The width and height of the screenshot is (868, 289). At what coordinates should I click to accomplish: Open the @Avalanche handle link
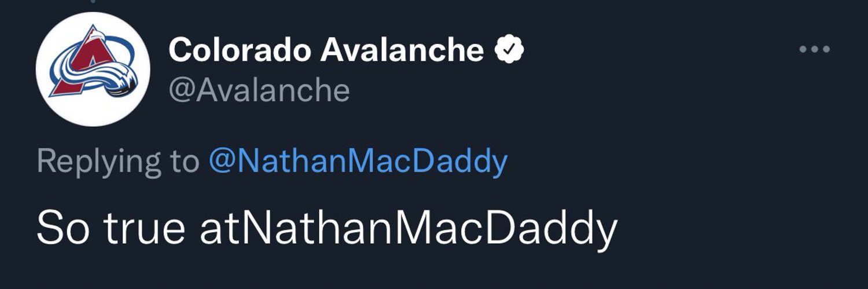259,90
